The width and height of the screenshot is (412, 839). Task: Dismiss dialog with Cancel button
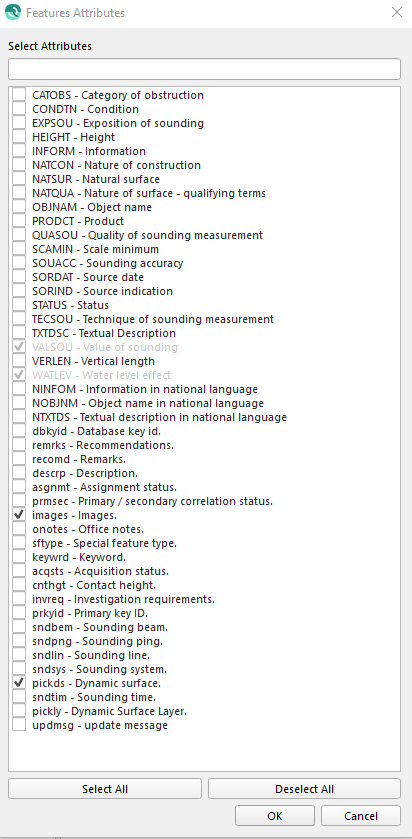coord(361,815)
